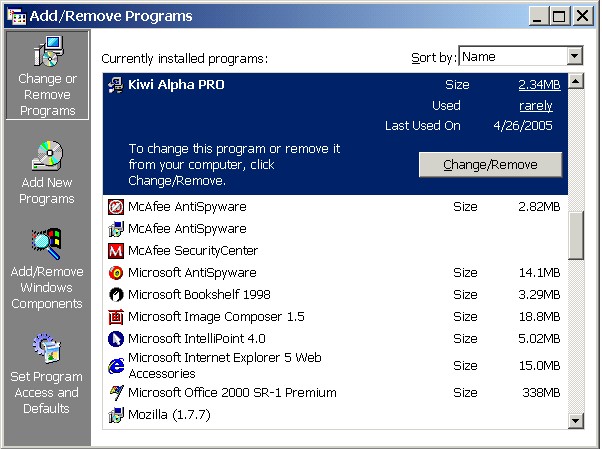
Task: Click the Sort by Name combo box field
Action: pos(521,56)
